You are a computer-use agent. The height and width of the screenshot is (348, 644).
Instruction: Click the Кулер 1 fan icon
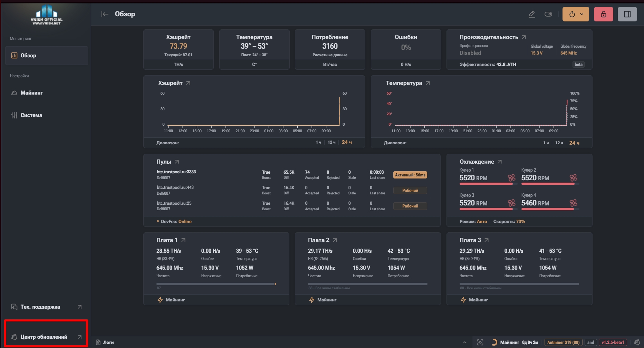[512, 178]
